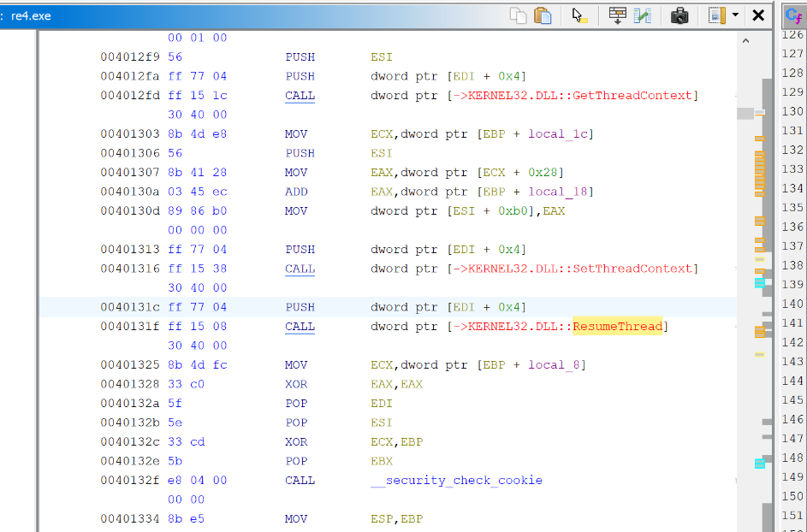Screen dimensions: 807x532
Task: Open the diff view icon
Action: click(x=642, y=15)
